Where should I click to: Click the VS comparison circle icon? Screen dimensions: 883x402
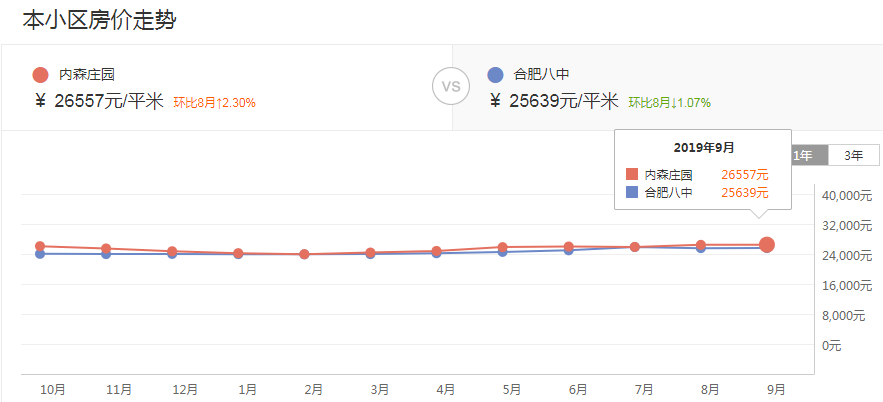tap(451, 87)
